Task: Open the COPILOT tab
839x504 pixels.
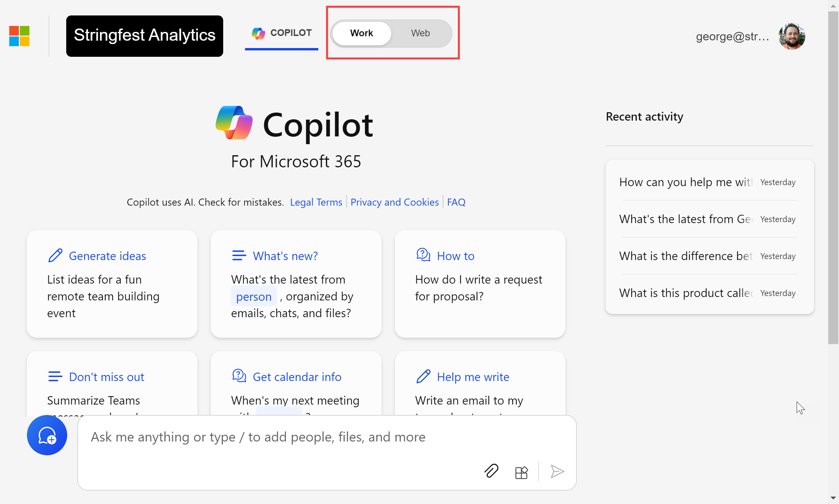Action: point(282,33)
